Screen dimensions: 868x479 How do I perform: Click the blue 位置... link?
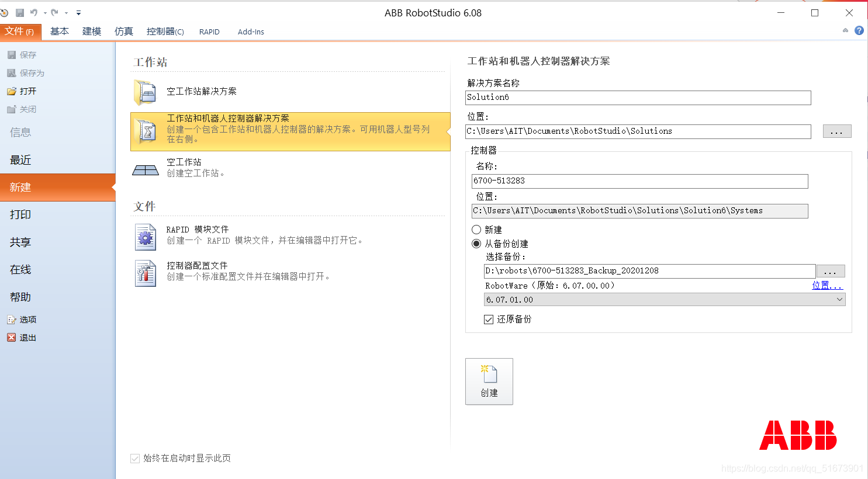tap(827, 286)
